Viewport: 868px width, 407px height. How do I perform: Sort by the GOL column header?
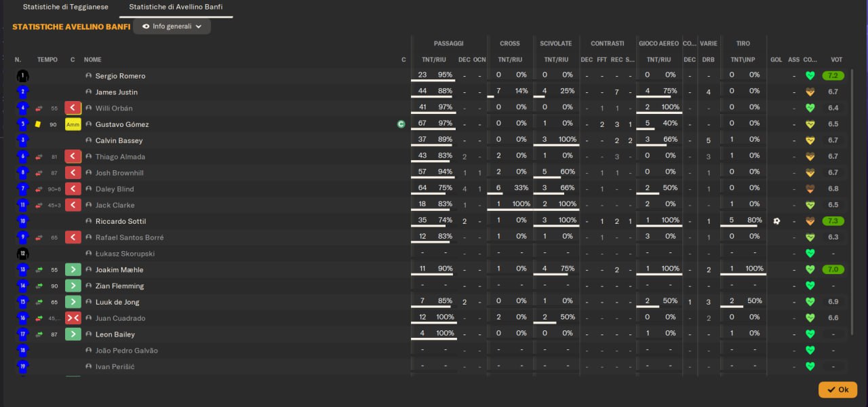(776, 60)
